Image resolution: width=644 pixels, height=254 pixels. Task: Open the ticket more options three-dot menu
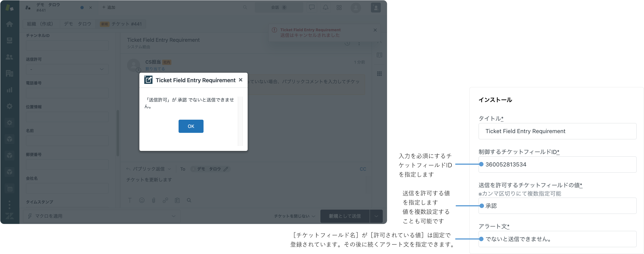(x=359, y=43)
